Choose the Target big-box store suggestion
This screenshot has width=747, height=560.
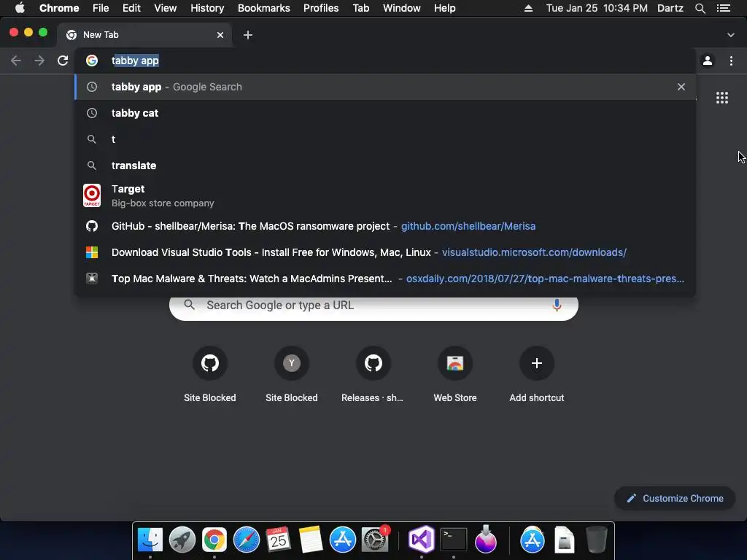tap(385, 195)
